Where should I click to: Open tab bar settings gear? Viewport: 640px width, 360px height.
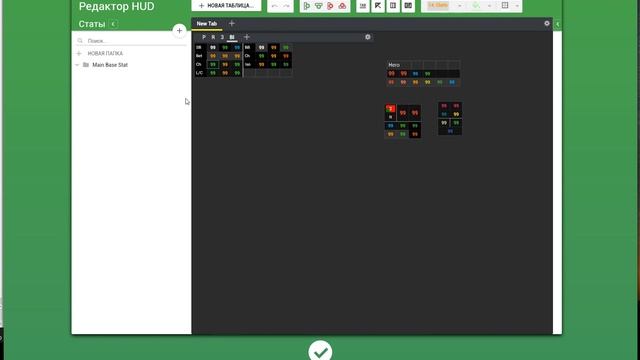pyautogui.click(x=547, y=24)
